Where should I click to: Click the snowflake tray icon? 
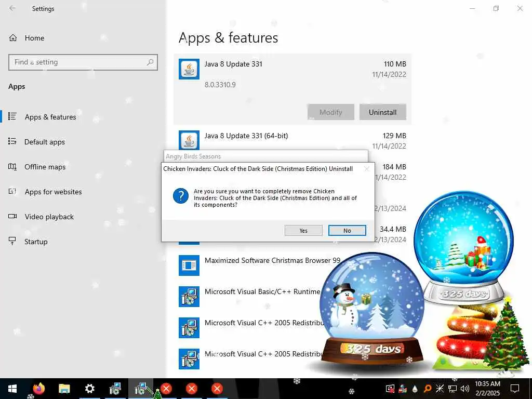(440, 389)
